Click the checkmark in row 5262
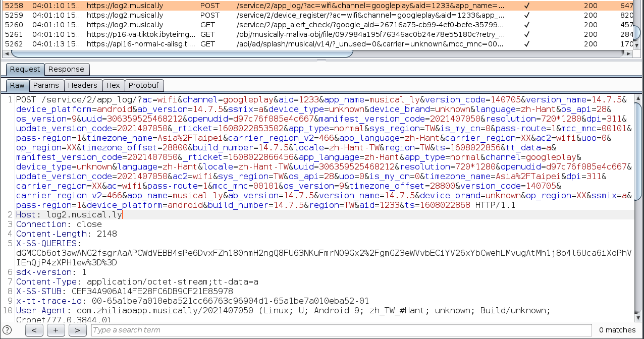 click(x=527, y=44)
